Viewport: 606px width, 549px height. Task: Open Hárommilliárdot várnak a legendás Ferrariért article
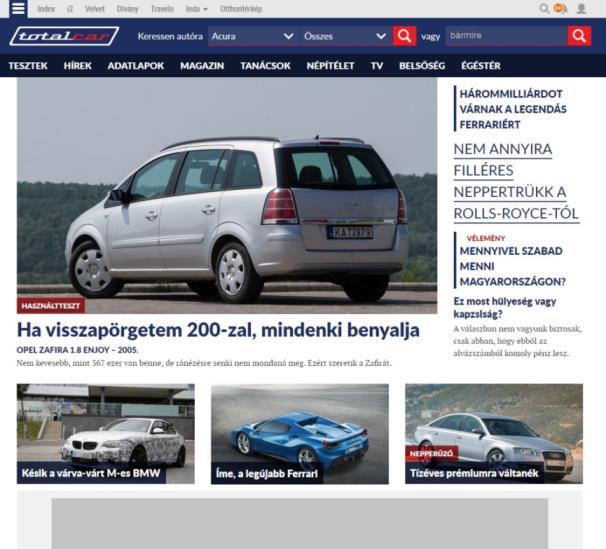point(513,109)
